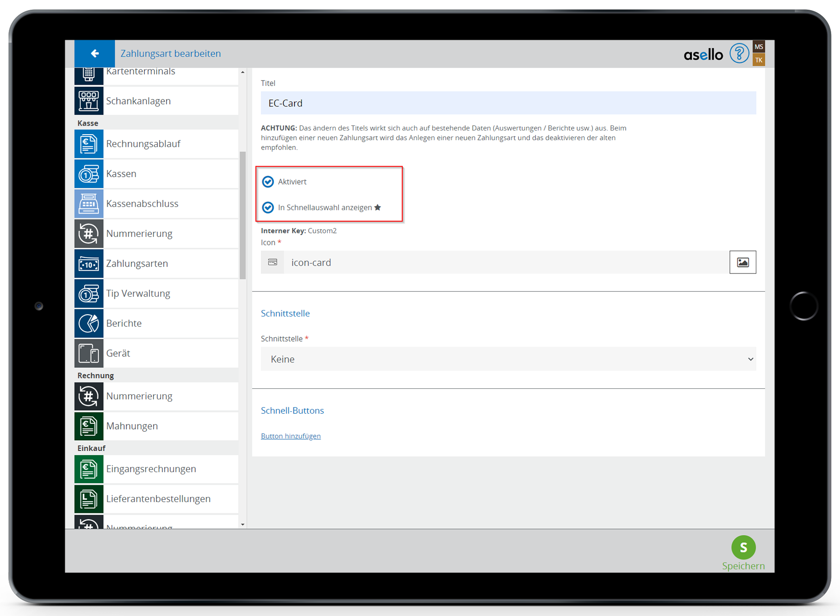840x616 pixels.
Task: Click the MS user badge
Action: [759, 47]
